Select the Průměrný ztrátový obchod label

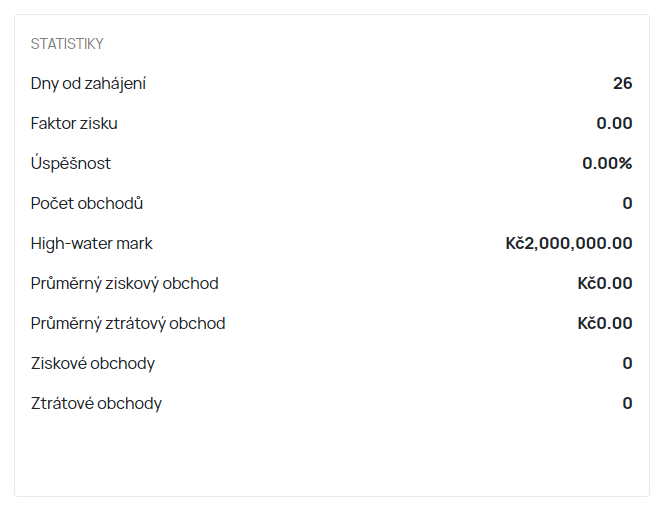point(128,323)
